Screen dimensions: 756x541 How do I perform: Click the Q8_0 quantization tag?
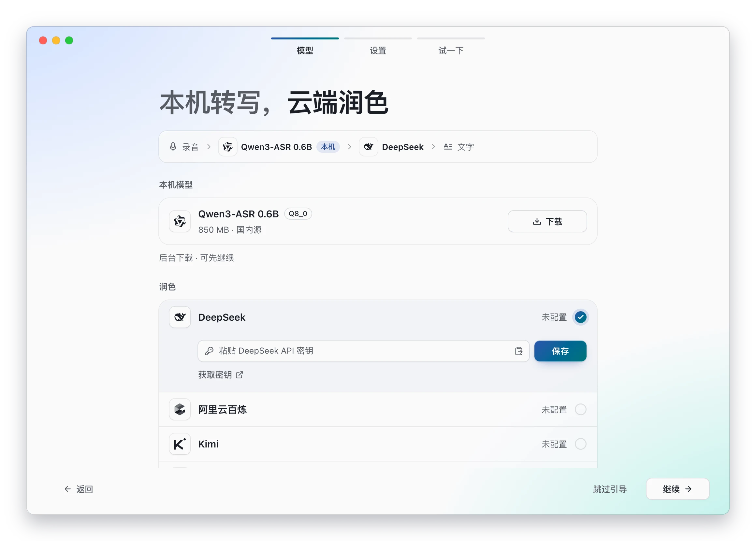tap(298, 213)
